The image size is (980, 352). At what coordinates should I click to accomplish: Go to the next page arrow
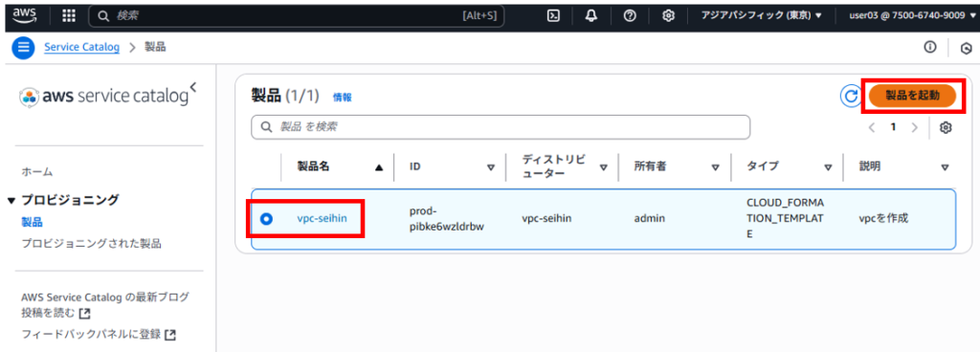[915, 127]
